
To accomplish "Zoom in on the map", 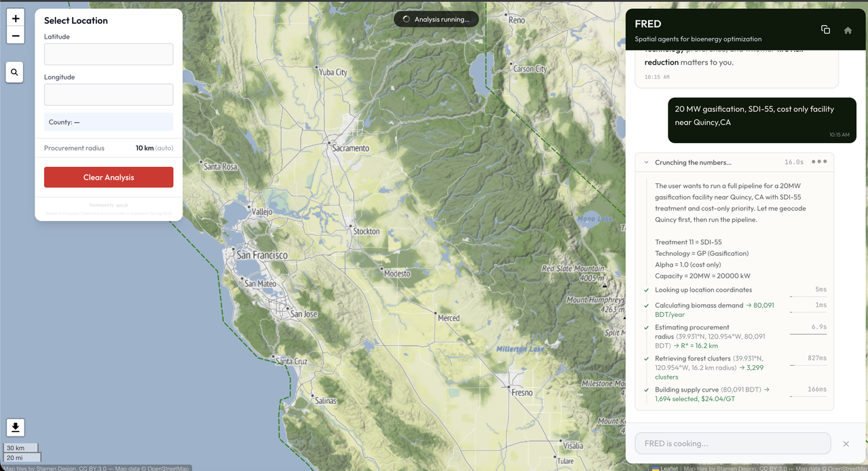I will [x=16, y=18].
